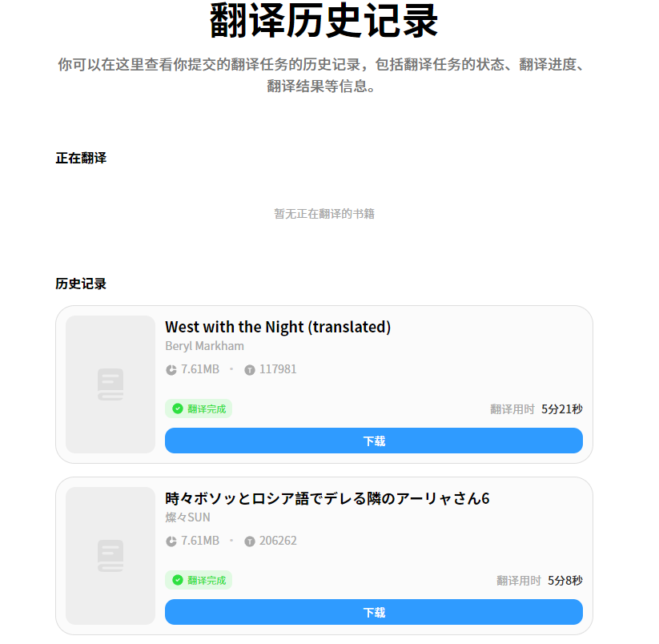Click the 翻译完成 badge on West with the Night
Screen dimensions: 659x644
coord(199,409)
